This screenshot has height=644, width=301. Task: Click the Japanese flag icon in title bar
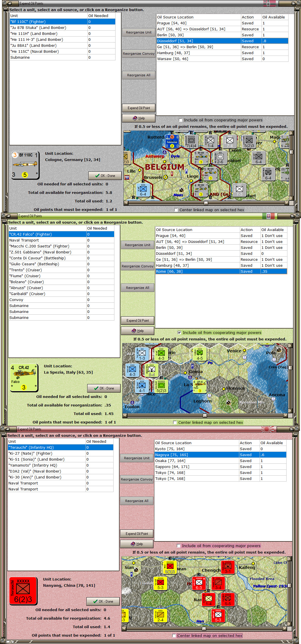pyautogui.click(x=268, y=429)
